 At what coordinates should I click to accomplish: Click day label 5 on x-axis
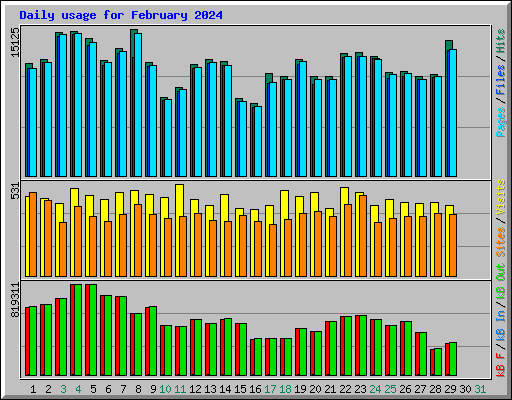pyautogui.click(x=93, y=389)
